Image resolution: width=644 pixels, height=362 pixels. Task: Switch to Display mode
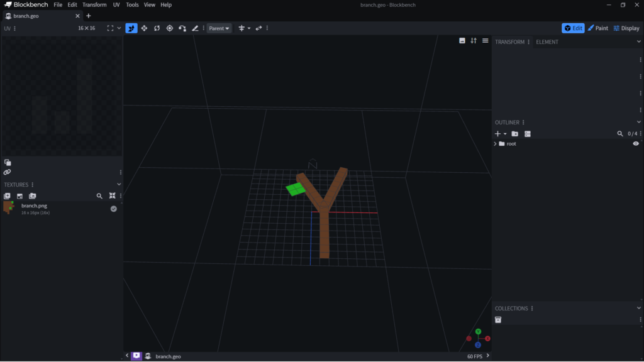tap(626, 28)
